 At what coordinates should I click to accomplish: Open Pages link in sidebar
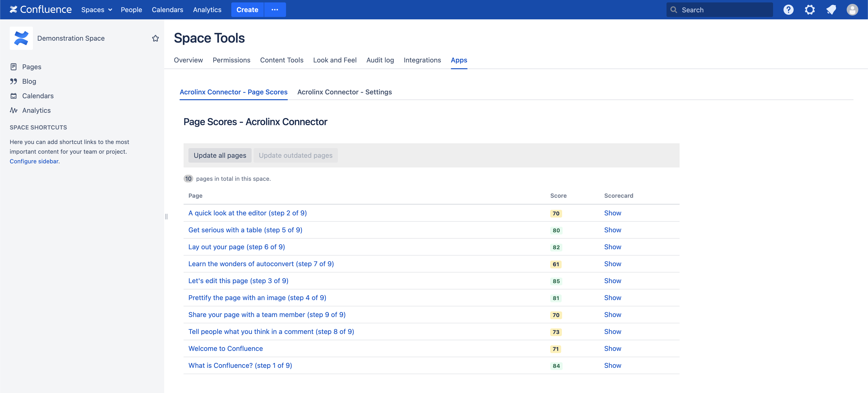click(32, 67)
